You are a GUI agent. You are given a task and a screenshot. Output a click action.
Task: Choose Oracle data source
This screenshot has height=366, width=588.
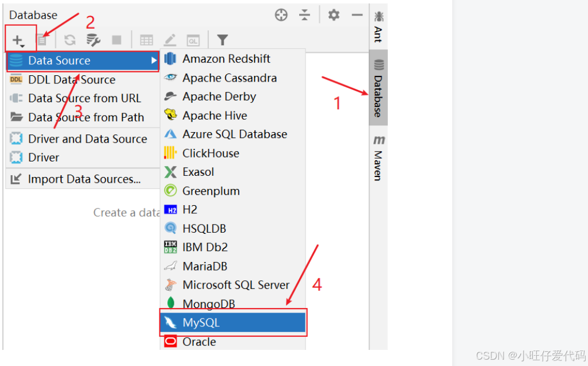(233, 342)
